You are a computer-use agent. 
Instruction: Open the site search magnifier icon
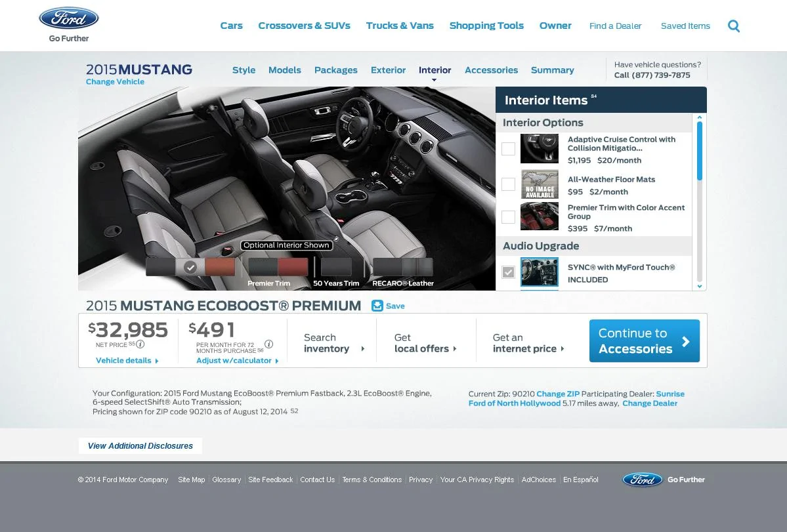point(734,26)
